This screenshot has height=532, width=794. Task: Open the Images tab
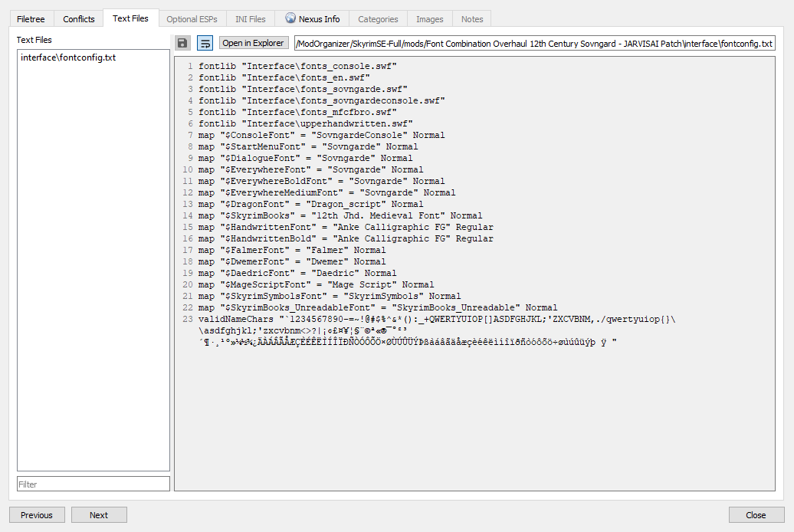point(429,18)
